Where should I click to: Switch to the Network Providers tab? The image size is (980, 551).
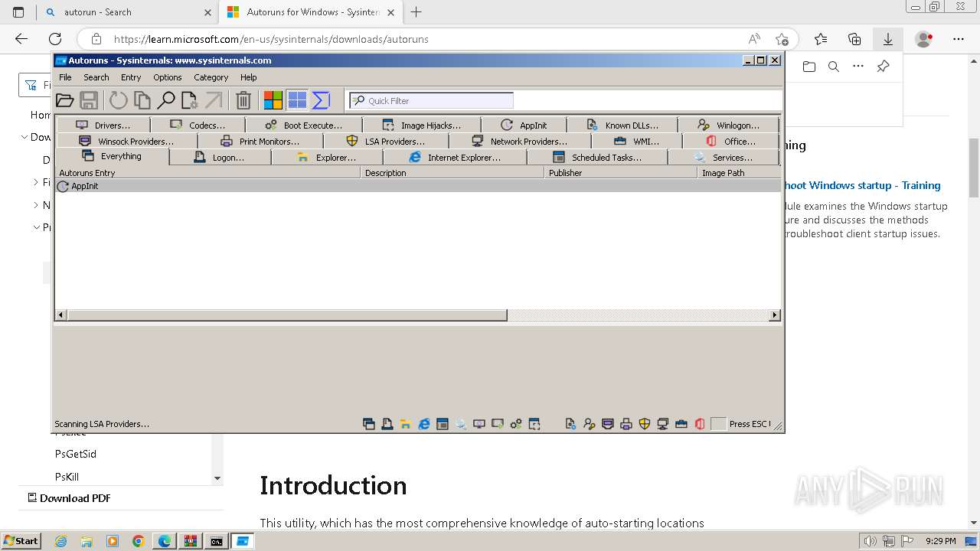coord(520,141)
